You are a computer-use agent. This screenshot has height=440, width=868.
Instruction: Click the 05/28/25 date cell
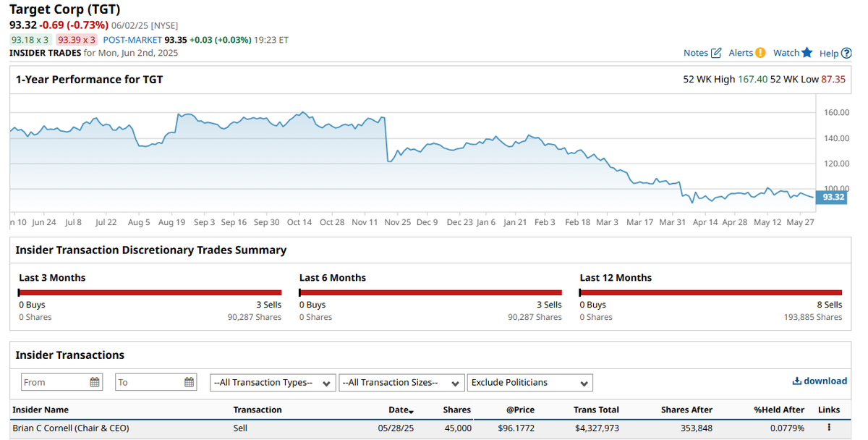click(x=395, y=428)
